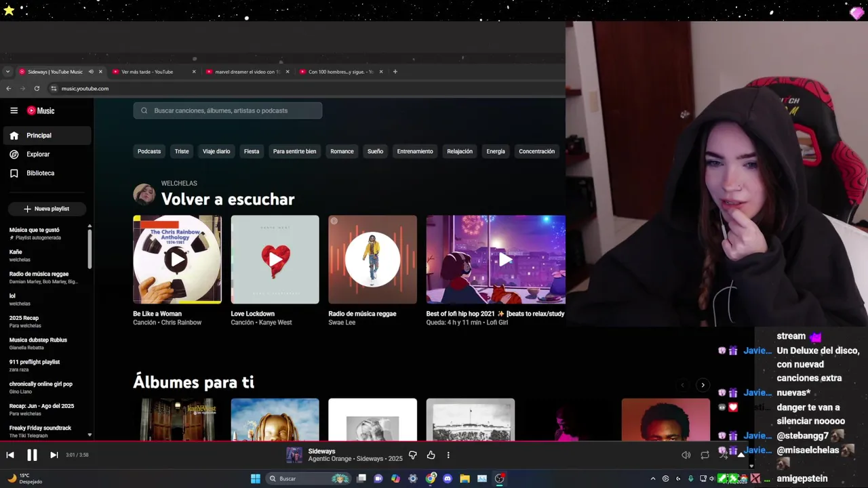The image size is (868, 488).
Task: Select the Concentración chip
Action: pyautogui.click(x=536, y=151)
